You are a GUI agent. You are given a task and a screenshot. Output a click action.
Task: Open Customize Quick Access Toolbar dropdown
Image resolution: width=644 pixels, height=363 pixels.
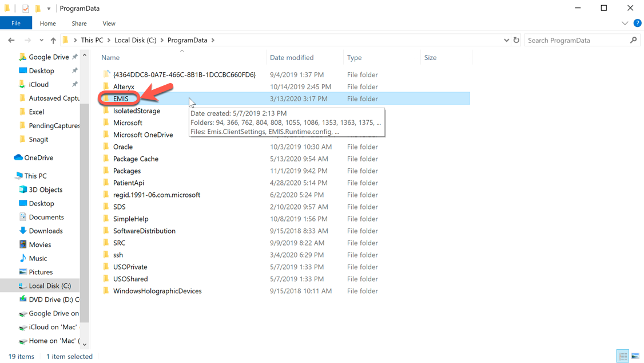pyautogui.click(x=49, y=8)
